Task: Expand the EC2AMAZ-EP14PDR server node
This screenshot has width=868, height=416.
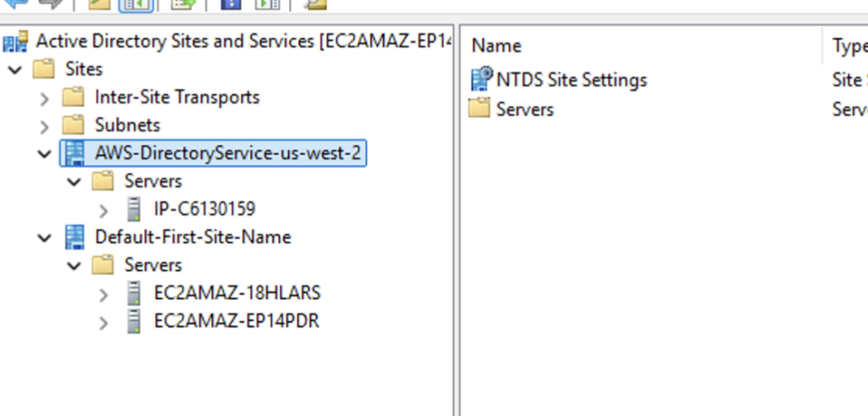Action: click(x=103, y=323)
